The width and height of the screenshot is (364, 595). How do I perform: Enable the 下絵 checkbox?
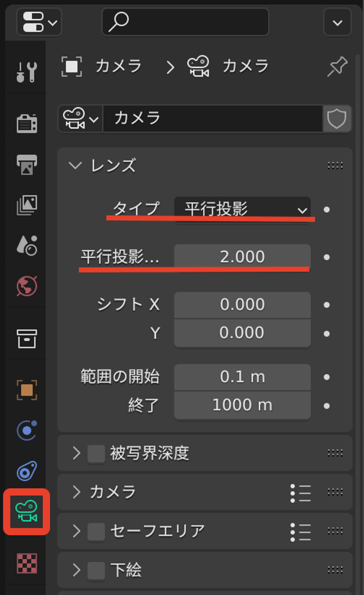point(96,571)
